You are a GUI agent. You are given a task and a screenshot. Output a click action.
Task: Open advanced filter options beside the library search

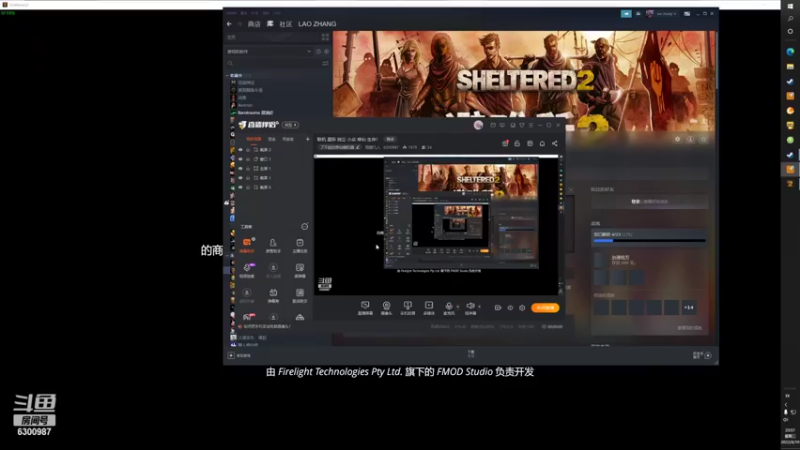[325, 63]
